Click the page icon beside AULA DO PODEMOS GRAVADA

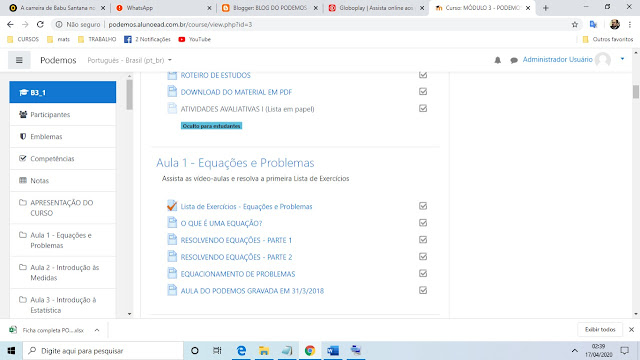pos(172,290)
